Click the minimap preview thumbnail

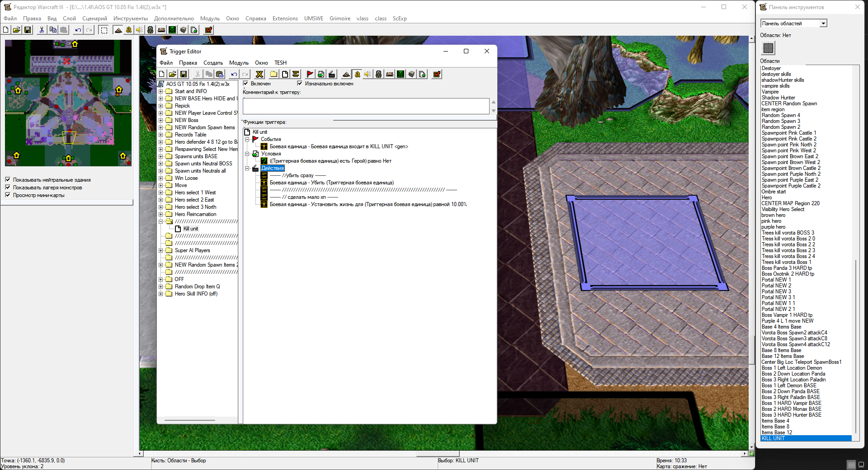68,103
